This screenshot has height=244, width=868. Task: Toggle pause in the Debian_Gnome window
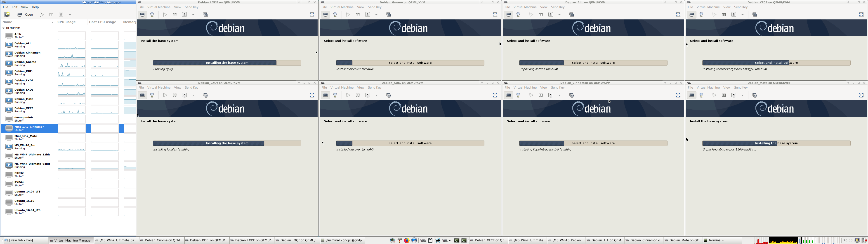pos(358,14)
